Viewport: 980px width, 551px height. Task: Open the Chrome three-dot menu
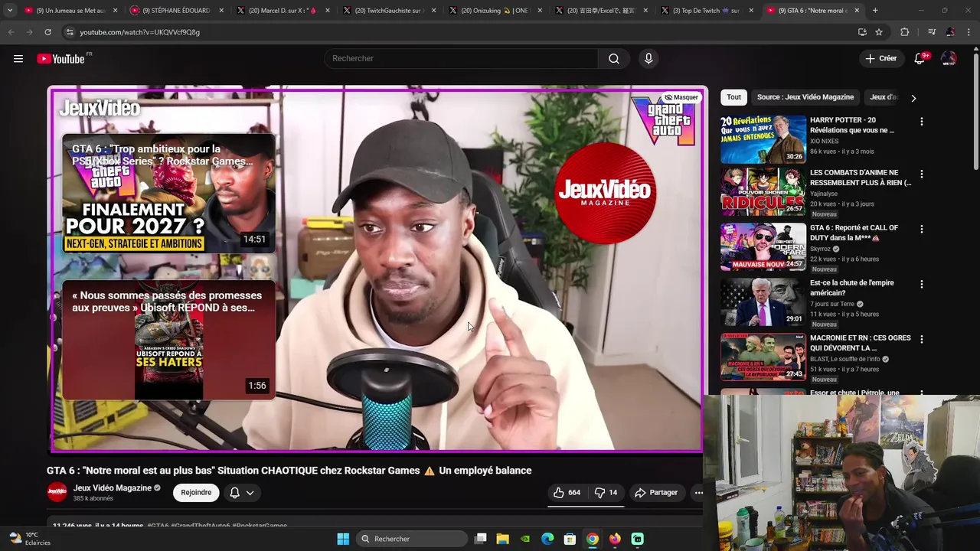tap(969, 32)
